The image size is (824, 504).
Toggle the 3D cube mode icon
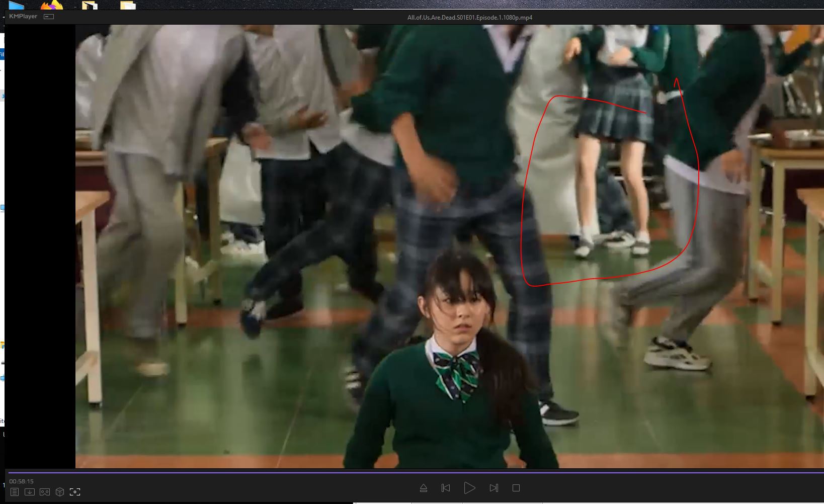[x=60, y=492]
